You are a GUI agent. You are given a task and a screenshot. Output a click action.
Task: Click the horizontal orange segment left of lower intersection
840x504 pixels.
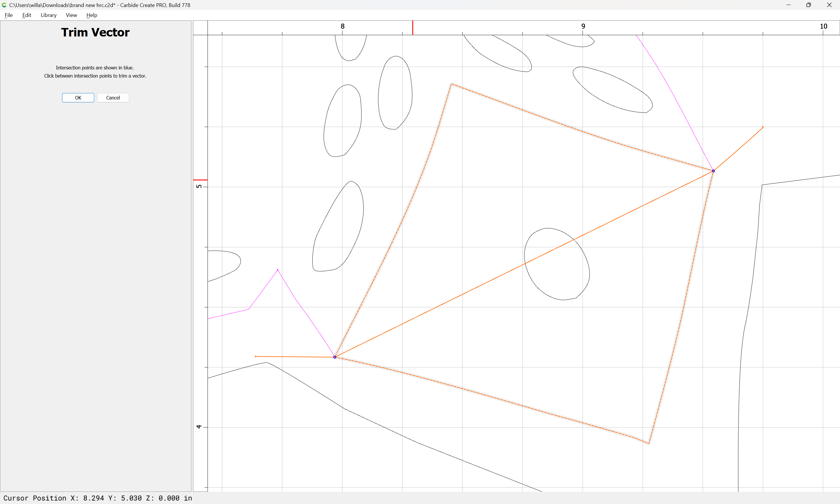(x=295, y=357)
